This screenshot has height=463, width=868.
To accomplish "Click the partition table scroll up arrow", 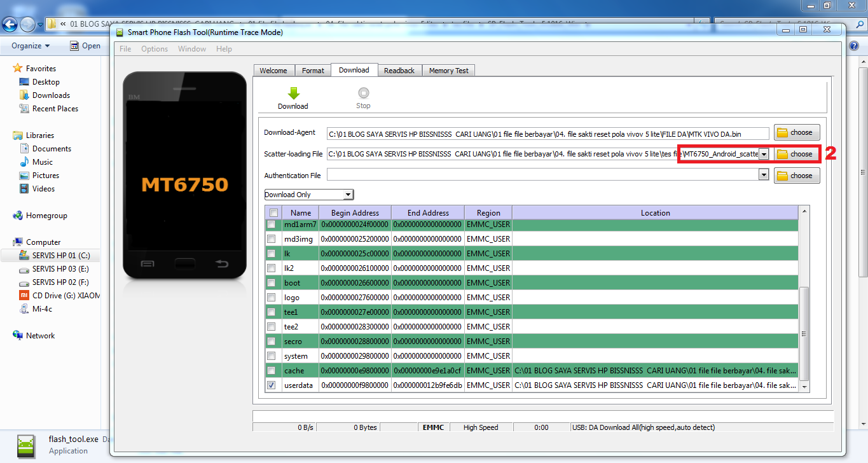I will (x=805, y=211).
